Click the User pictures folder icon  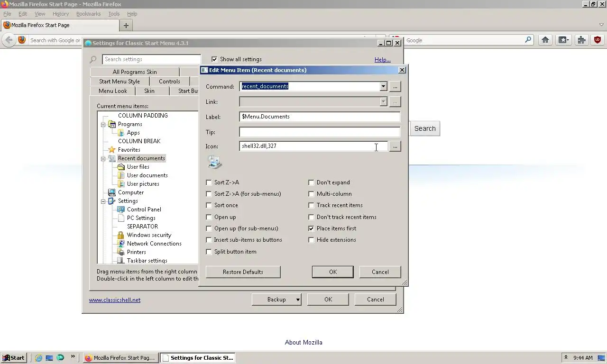click(120, 184)
